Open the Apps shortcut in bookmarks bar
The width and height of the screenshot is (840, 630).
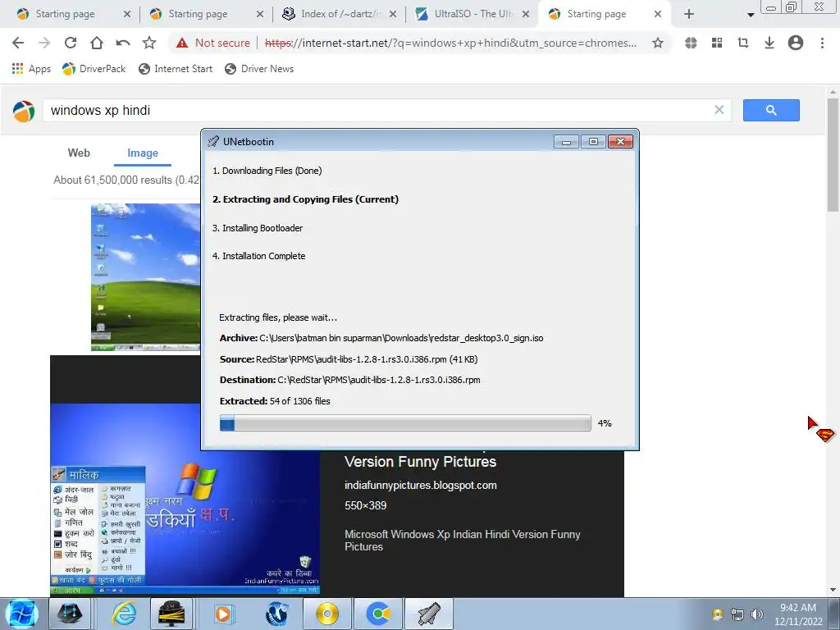point(31,69)
